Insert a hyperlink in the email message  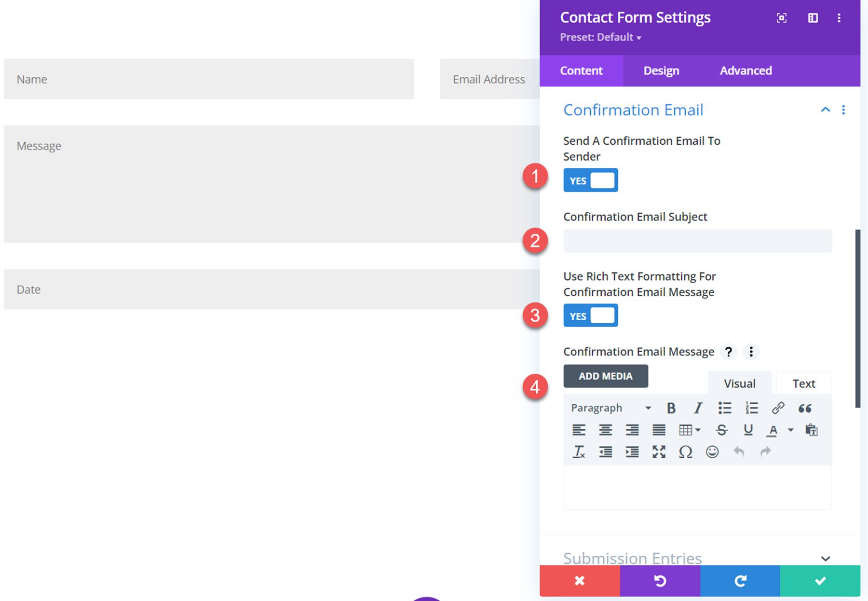(x=777, y=408)
